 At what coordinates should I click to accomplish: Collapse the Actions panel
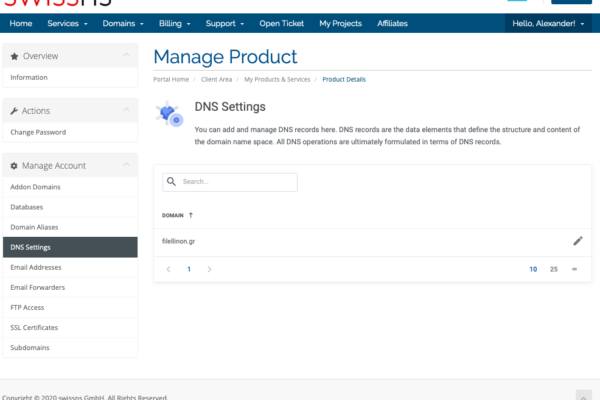(x=124, y=111)
